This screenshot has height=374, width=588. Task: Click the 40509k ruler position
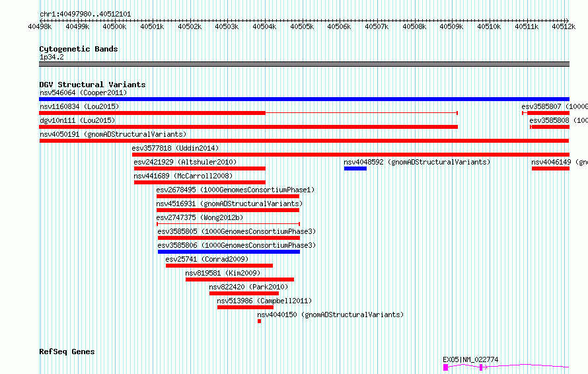451,26
